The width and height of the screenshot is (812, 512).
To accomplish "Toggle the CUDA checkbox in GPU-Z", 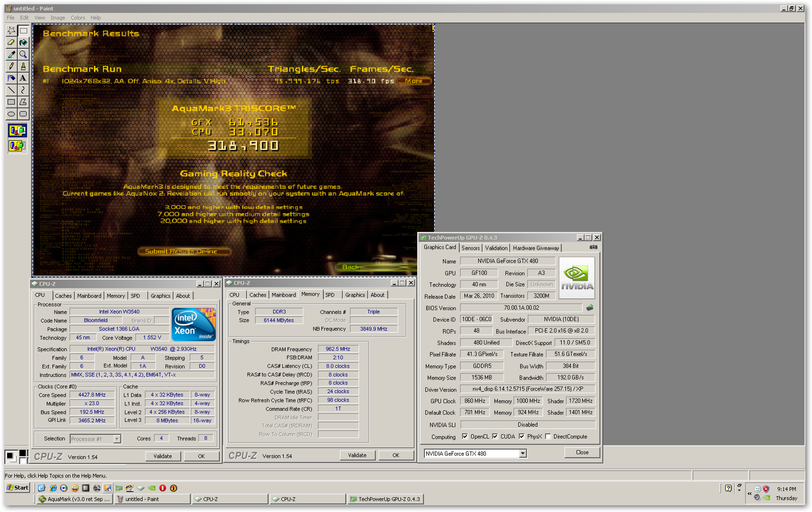I will point(495,436).
